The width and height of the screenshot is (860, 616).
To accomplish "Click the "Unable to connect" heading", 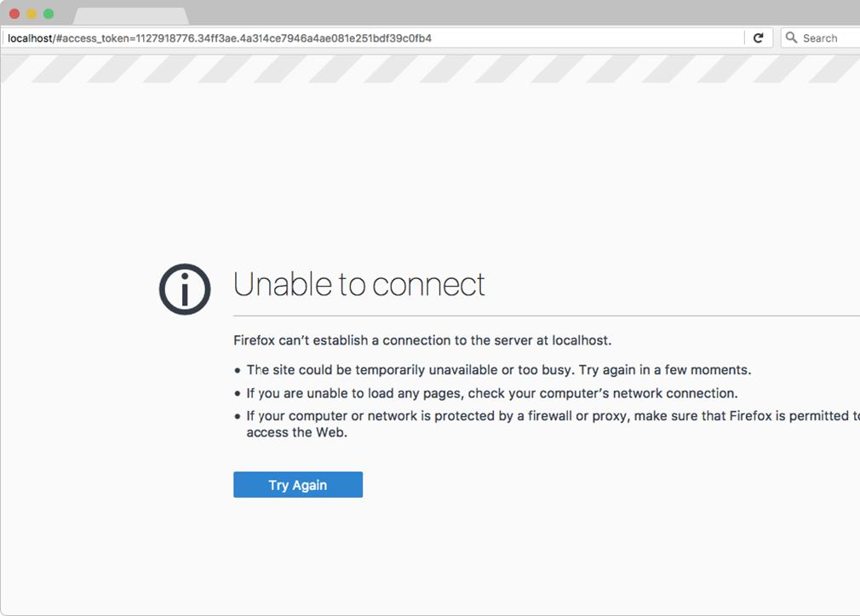I will coord(358,284).
